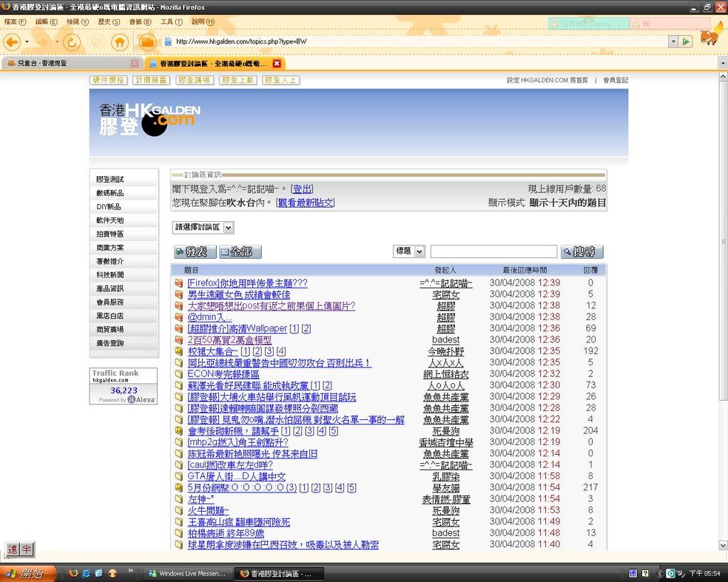Toggle the 半 half-width input button
Screen dimensions: 728x582
26,549
